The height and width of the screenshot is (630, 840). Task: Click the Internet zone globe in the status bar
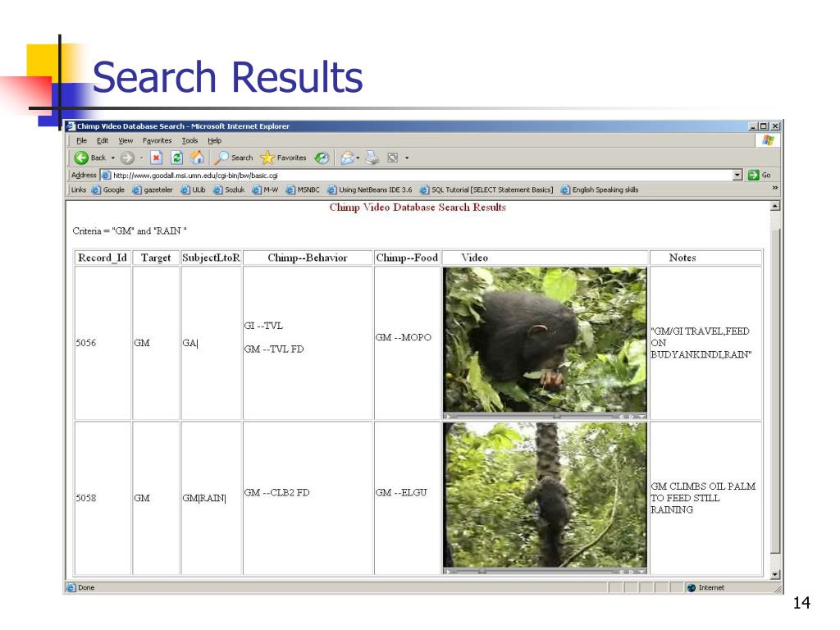(691, 587)
